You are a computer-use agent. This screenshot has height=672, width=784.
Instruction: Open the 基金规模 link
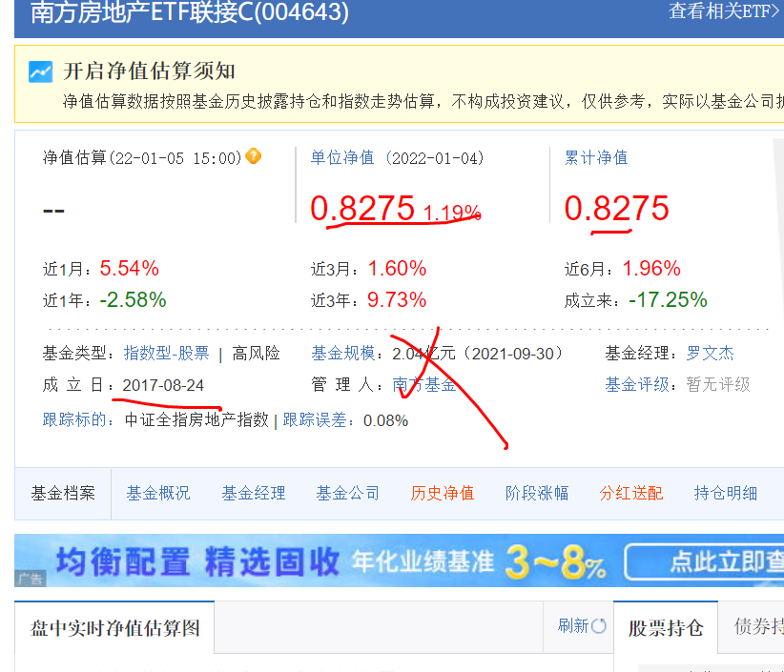343,354
